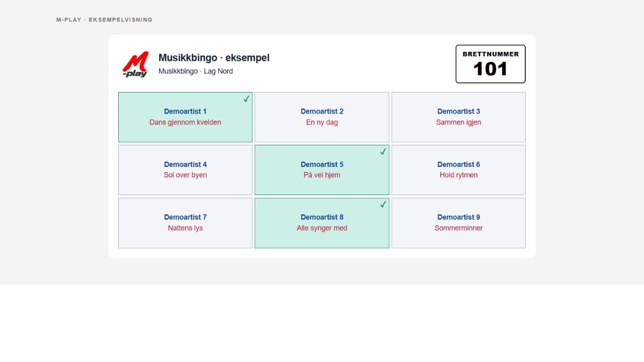Click the heading 'Musikkbingo · eksempel'

(214, 58)
